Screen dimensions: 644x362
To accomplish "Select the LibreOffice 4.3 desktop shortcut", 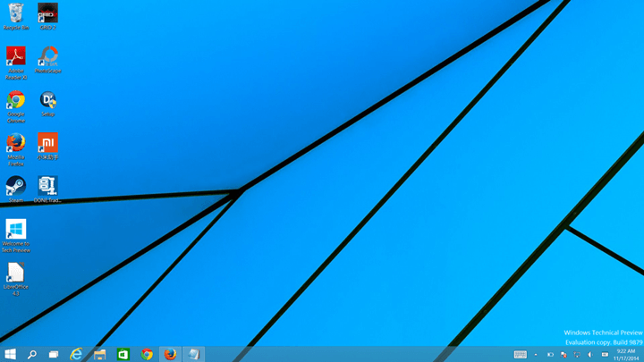I will click(15, 279).
